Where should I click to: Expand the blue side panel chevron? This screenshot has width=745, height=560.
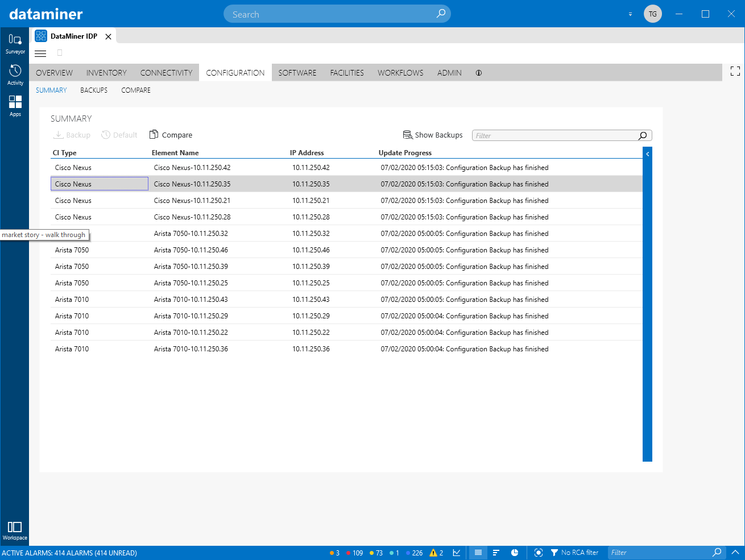647,154
